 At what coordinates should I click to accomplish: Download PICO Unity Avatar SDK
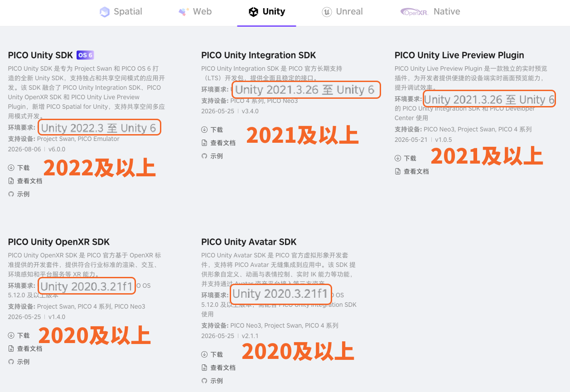point(212,354)
